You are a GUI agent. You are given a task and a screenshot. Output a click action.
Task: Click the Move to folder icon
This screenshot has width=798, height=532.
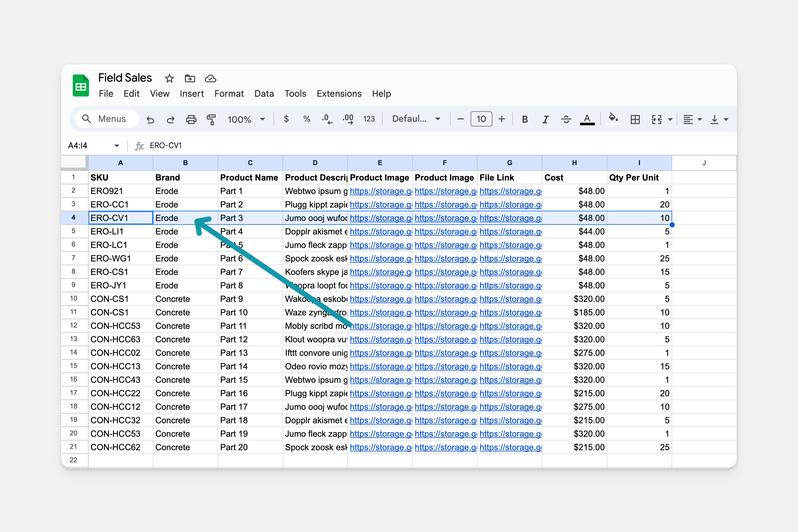tap(190, 79)
